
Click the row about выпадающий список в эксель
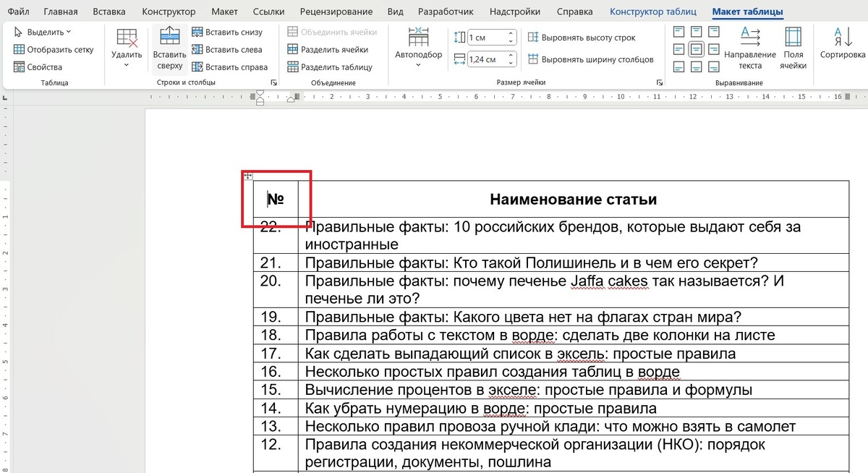tap(574, 353)
